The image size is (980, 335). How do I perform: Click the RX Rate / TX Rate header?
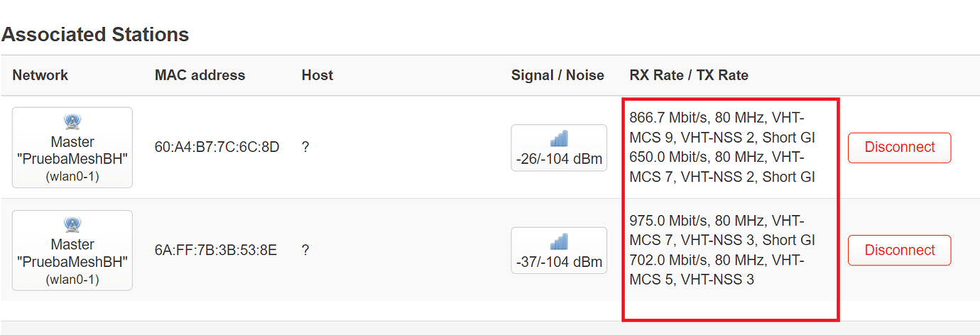tap(689, 75)
